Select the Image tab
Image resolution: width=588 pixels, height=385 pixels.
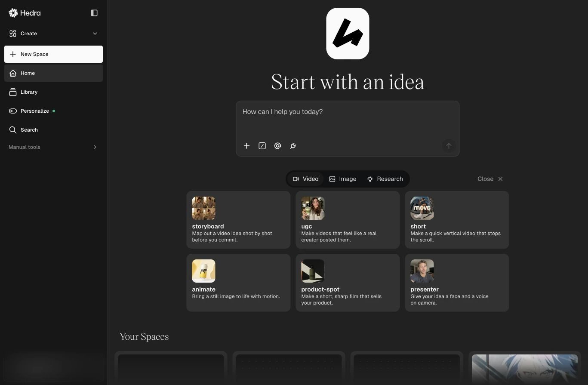tap(342, 179)
